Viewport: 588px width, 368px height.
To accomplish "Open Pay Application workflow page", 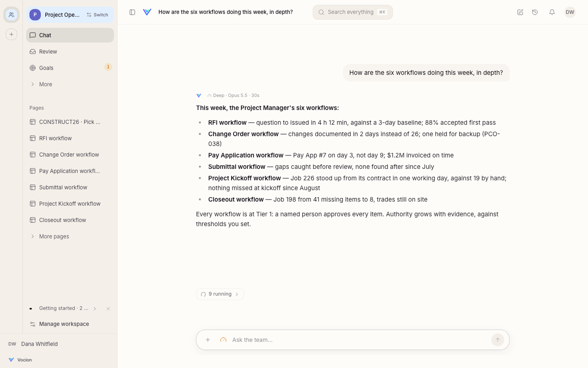I will click(x=70, y=171).
